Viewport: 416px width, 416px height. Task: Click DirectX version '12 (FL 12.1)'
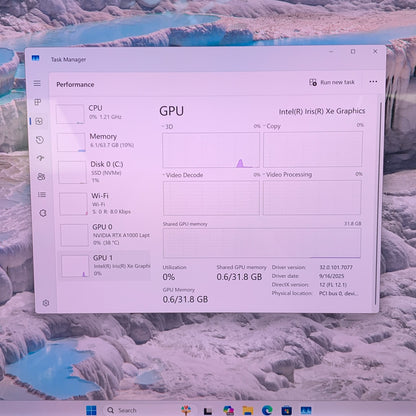click(333, 285)
